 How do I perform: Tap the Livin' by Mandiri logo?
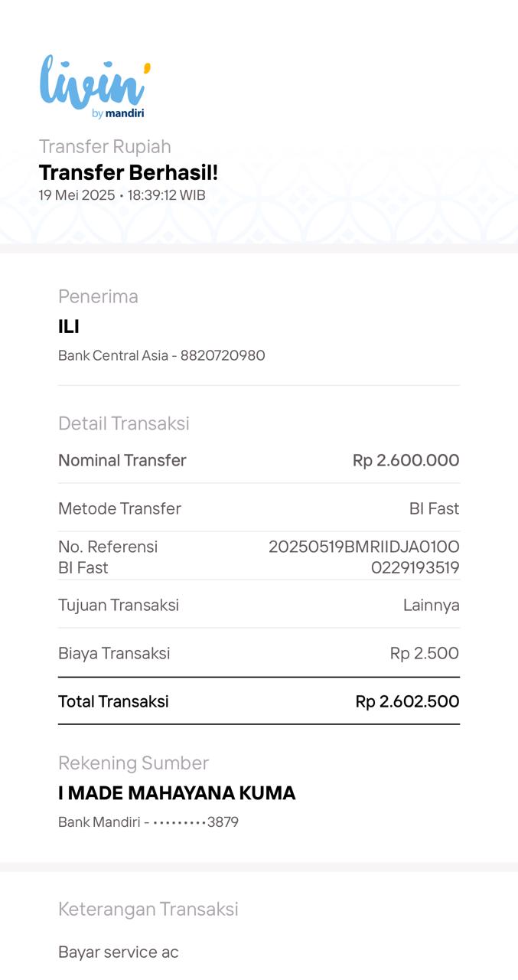pos(95,87)
